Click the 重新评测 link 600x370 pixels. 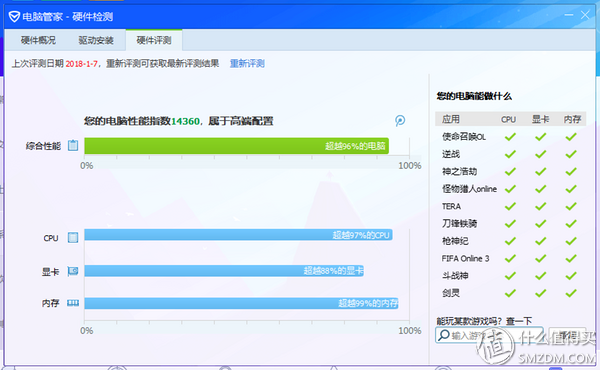tap(247, 64)
